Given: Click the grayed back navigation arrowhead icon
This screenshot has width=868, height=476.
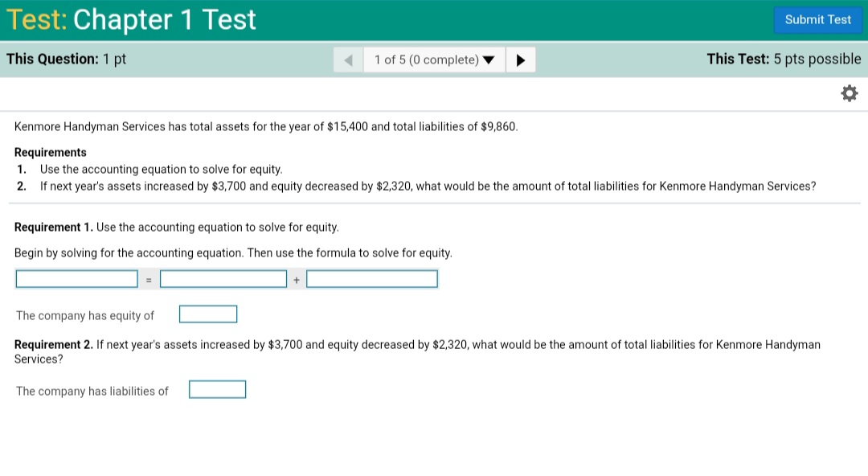Looking at the screenshot, I should (x=348, y=59).
